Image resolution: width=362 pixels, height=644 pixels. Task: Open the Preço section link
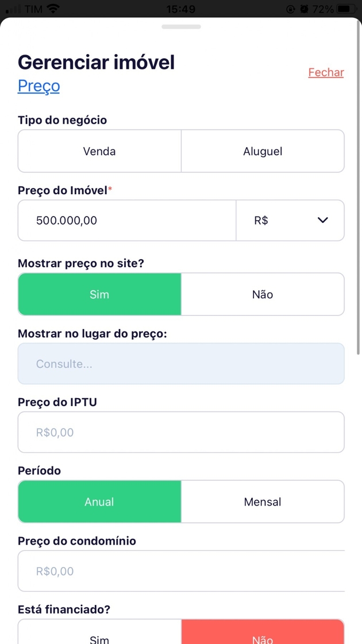(39, 86)
